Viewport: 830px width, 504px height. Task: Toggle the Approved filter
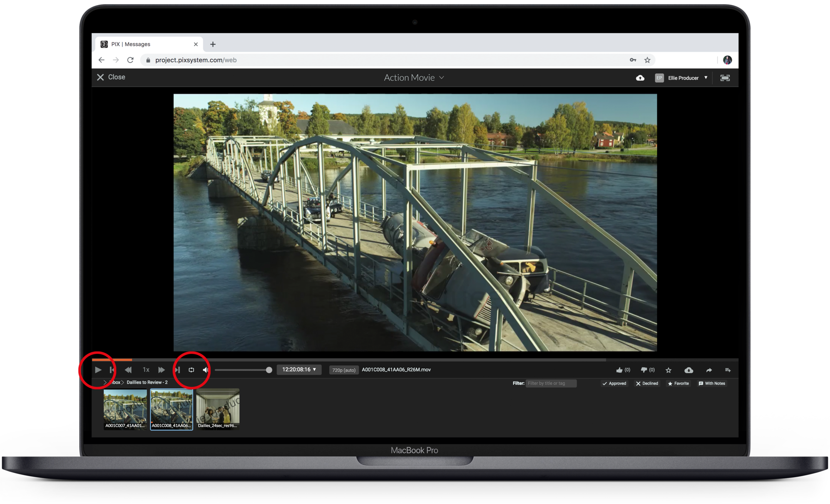[x=614, y=383]
